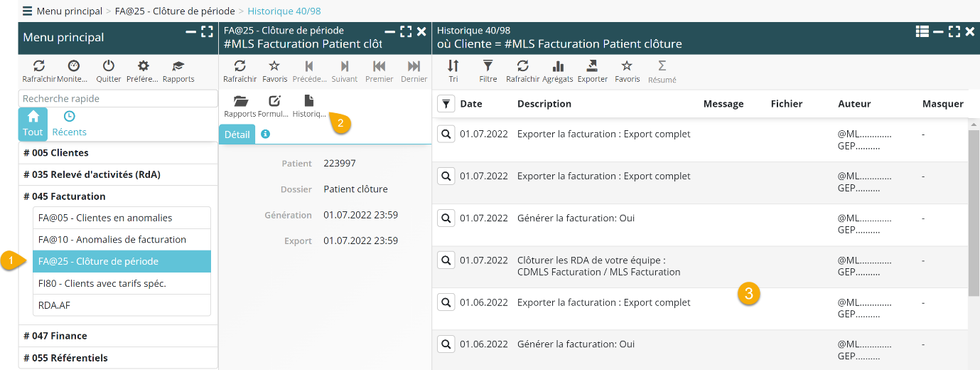The width and height of the screenshot is (980, 370).
Task: Switch to the Récents tab
Action: (x=69, y=123)
